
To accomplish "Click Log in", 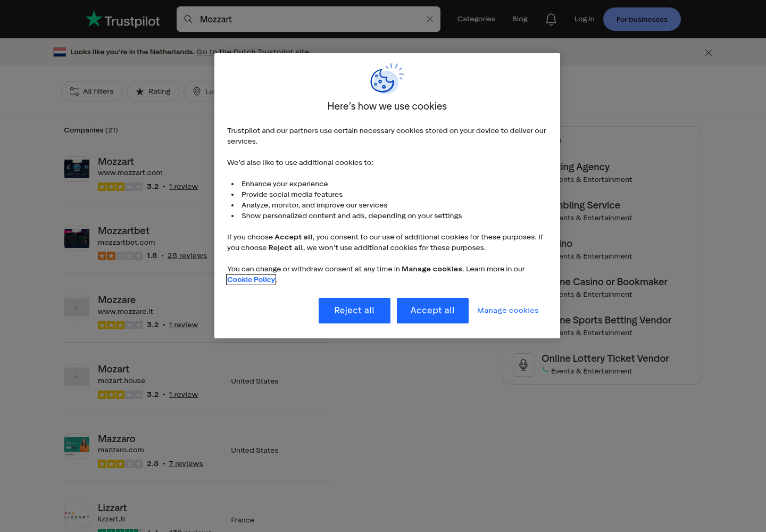I will click(584, 19).
